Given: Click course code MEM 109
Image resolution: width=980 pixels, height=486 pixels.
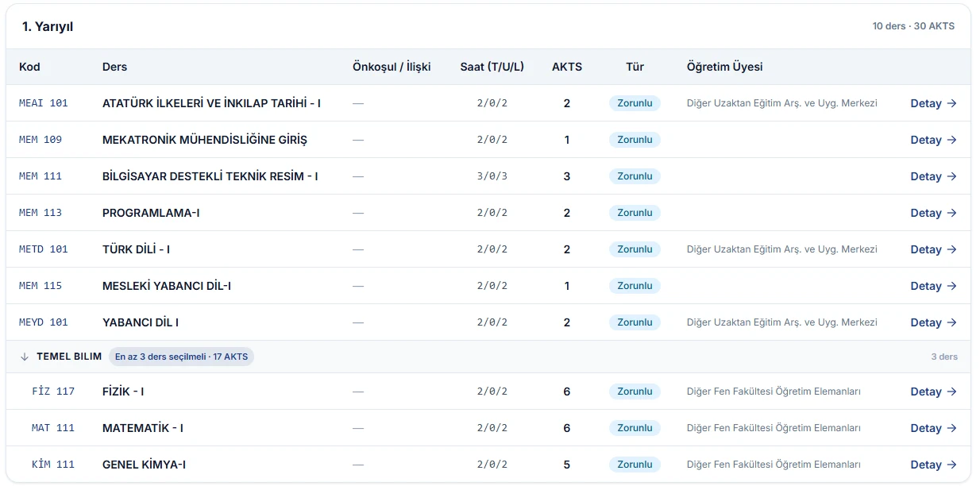Looking at the screenshot, I should (x=41, y=140).
